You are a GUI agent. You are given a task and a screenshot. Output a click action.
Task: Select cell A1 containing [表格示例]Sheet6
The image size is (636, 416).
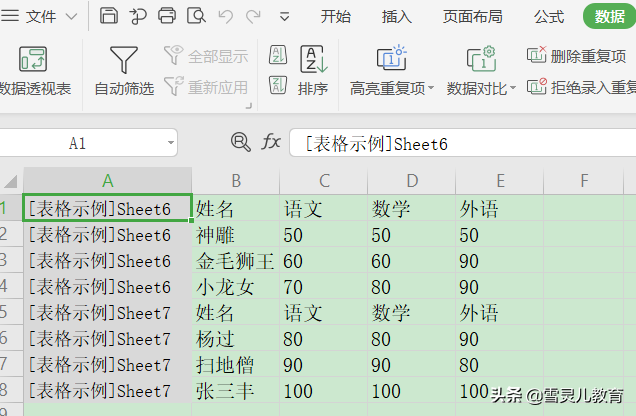107,208
